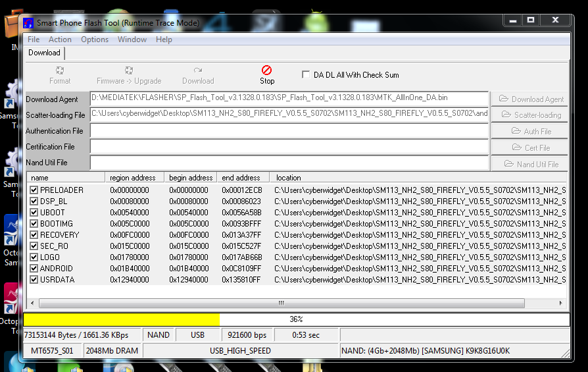
Task: Click the Nand Util File folder button
Action: [530, 164]
